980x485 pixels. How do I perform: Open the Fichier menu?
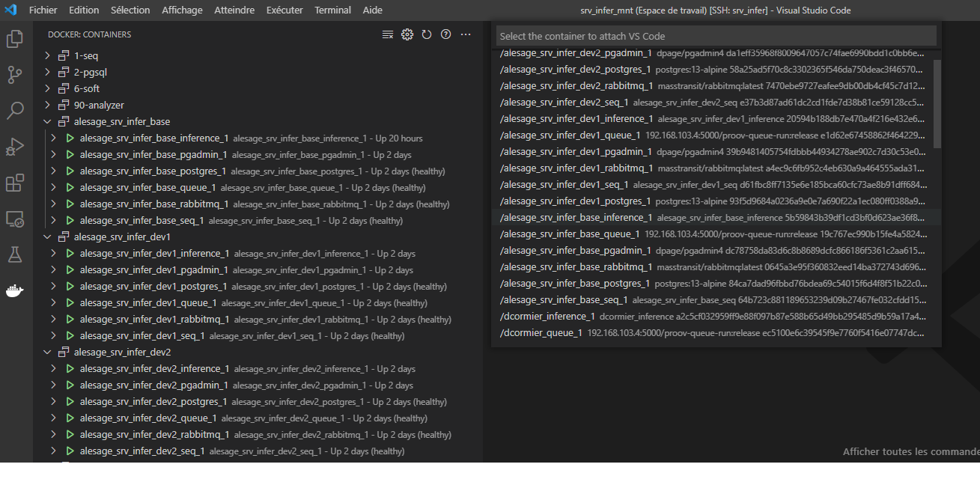(43, 10)
